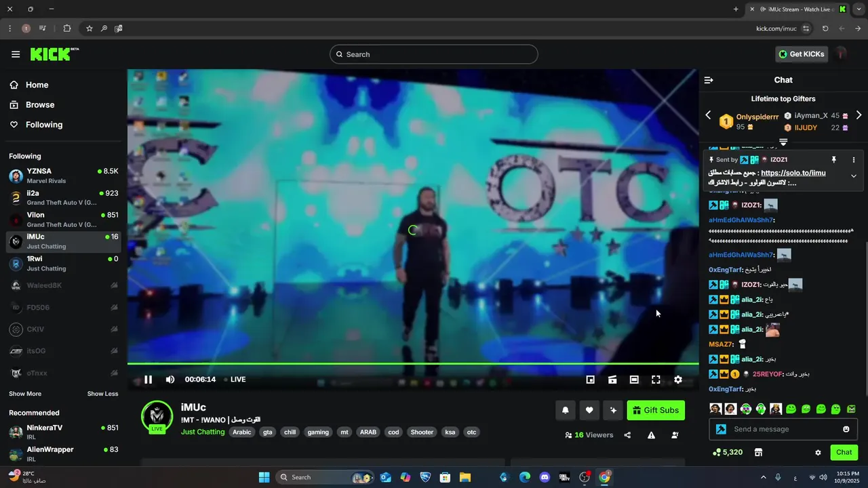The image size is (868, 488).
Task: Click the Kick Search field
Action: [x=434, y=54]
